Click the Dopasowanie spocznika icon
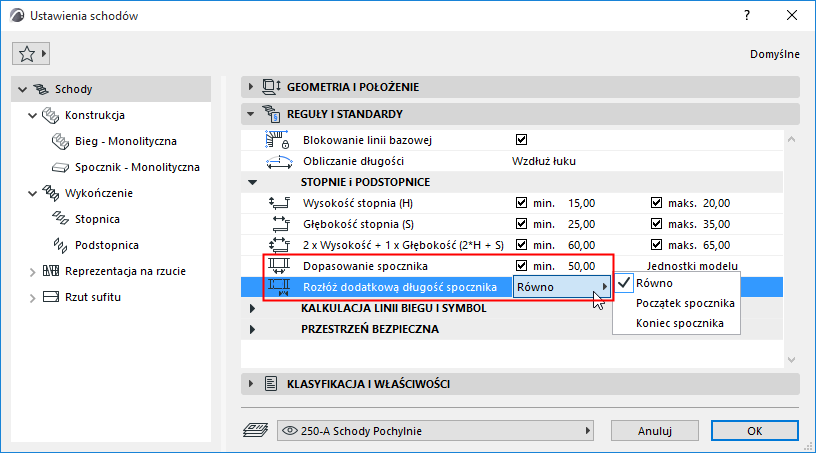 pyautogui.click(x=279, y=266)
